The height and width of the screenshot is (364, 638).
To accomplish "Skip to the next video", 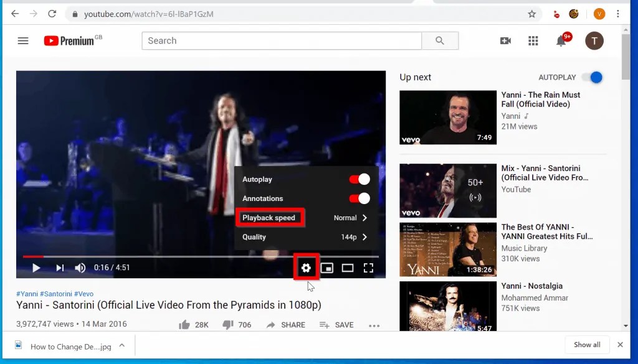I will [59, 268].
